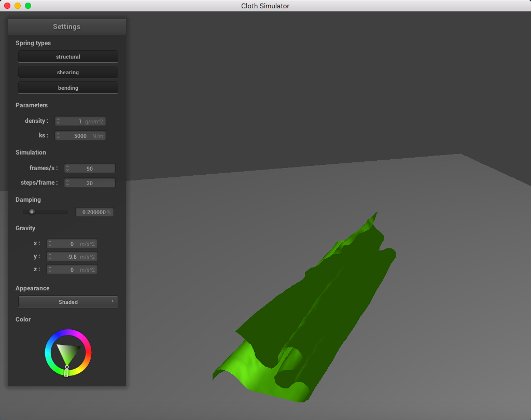Click the Settings panel header
Screen dimensions: 531x420
(x=67, y=26)
